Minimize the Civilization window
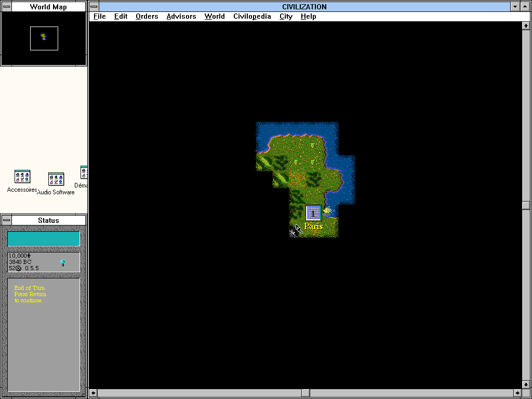The width and height of the screenshot is (532, 399). point(515,6)
